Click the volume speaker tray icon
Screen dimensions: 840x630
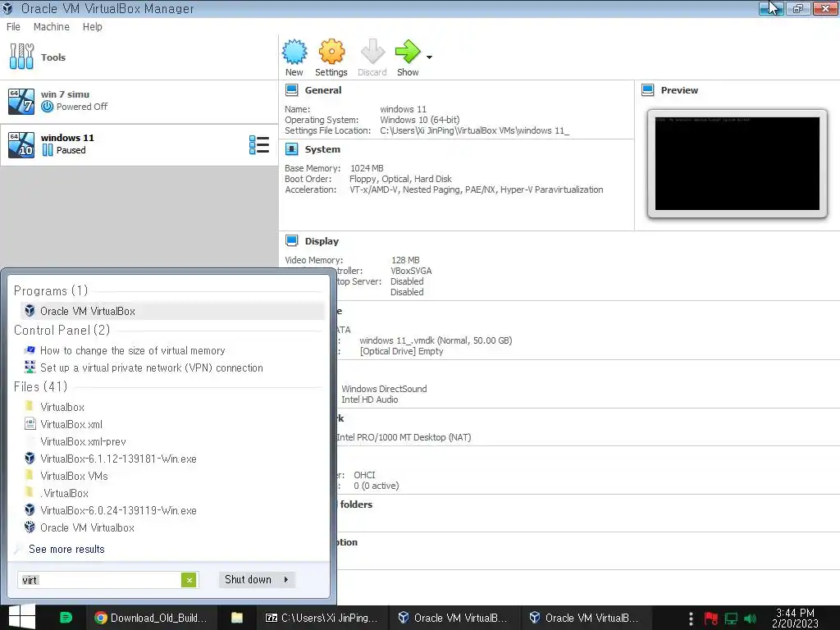coord(750,619)
